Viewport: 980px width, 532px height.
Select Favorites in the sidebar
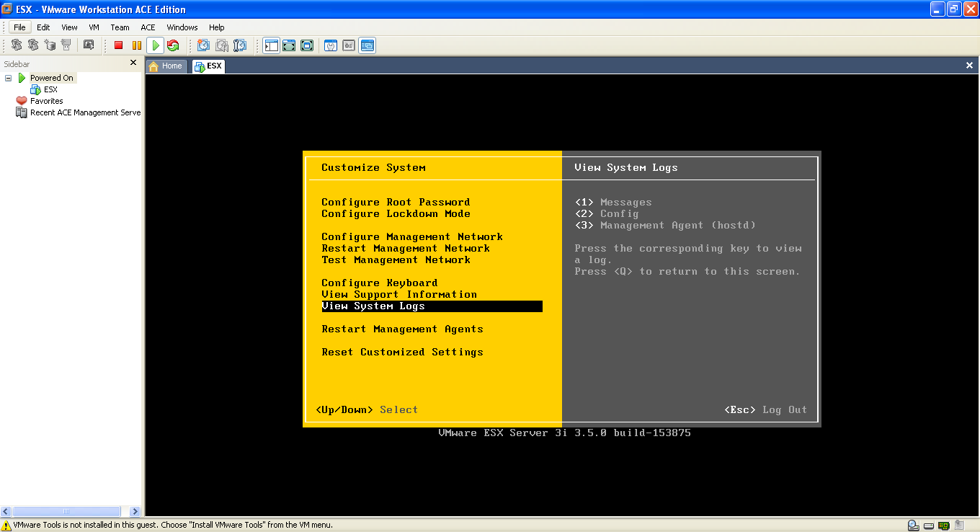[x=47, y=101]
